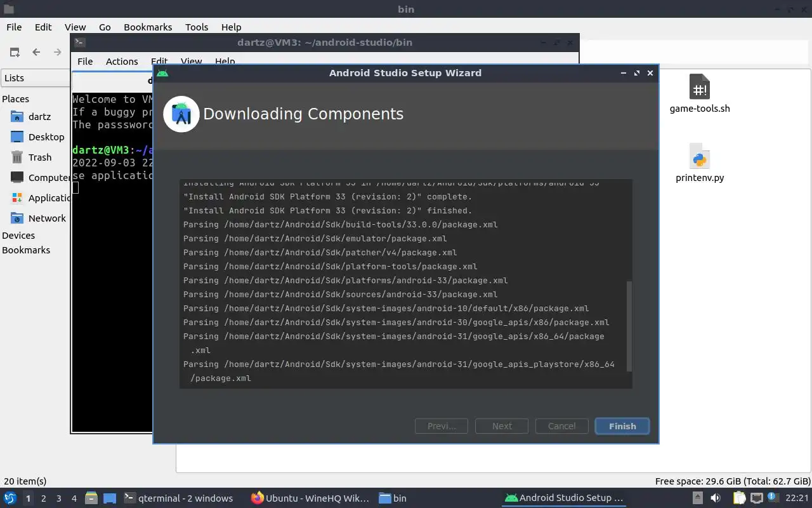Viewport: 812px width, 508px height.
Task: Click the network connection tray icon
Action: [756, 498]
